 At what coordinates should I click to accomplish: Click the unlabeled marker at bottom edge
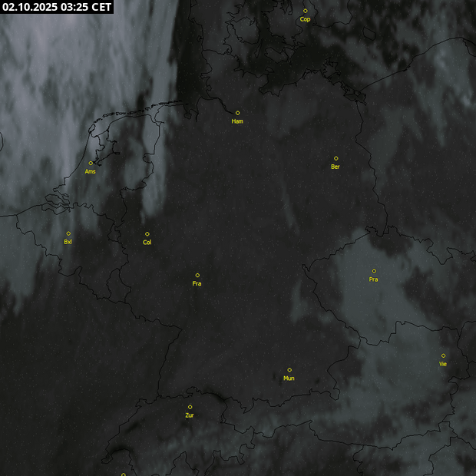(123, 474)
